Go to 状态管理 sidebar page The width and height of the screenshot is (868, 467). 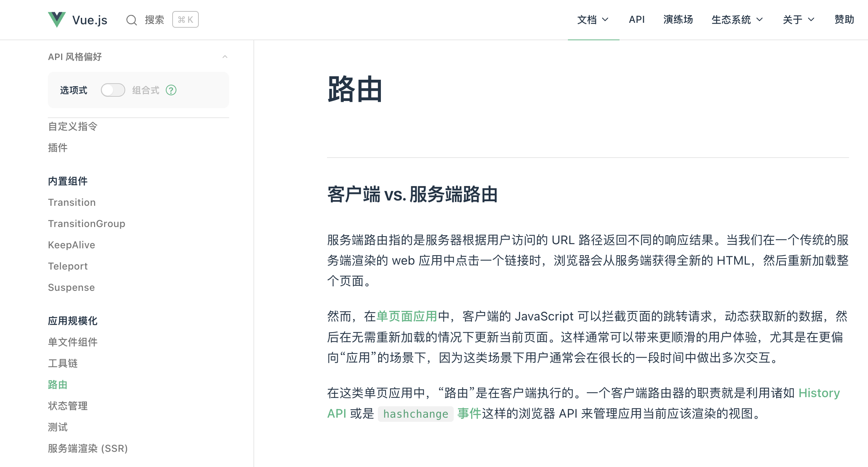[x=68, y=406]
